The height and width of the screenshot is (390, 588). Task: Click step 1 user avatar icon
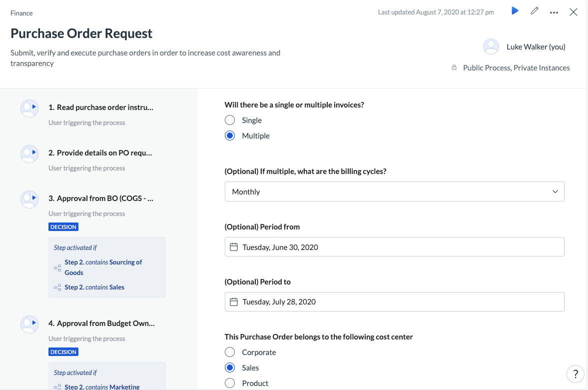pos(29,108)
